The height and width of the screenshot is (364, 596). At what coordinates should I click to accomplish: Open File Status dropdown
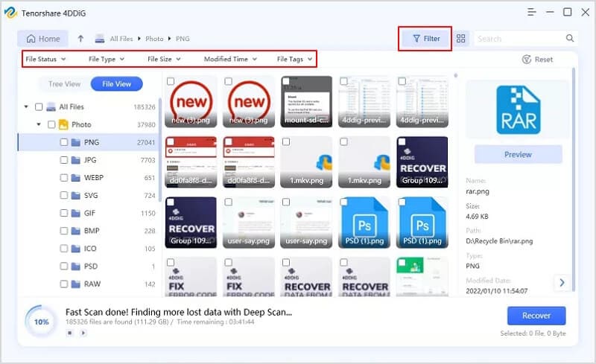[45, 59]
